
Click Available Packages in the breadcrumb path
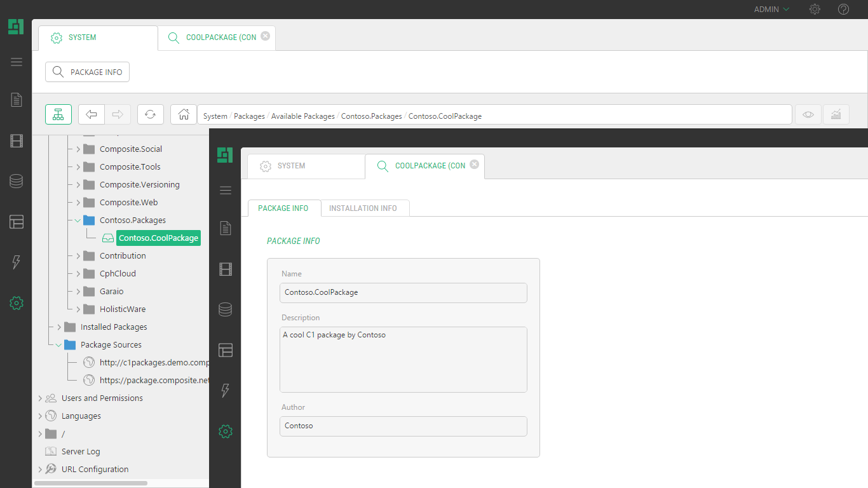(x=302, y=116)
